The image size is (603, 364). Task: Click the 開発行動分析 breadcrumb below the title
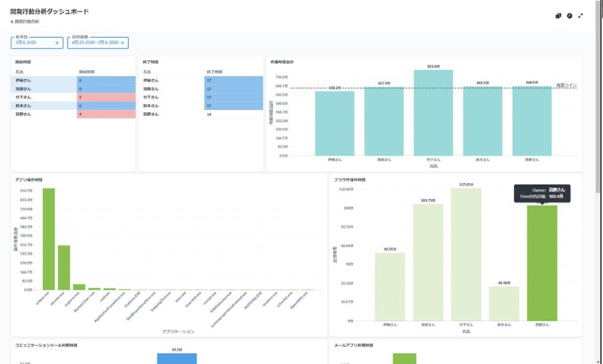tap(26, 22)
